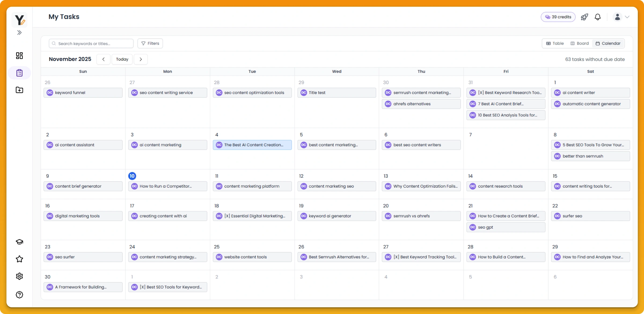The width and height of the screenshot is (644, 314).
Task: Open the user profile dropdown arrow
Action: click(x=627, y=17)
